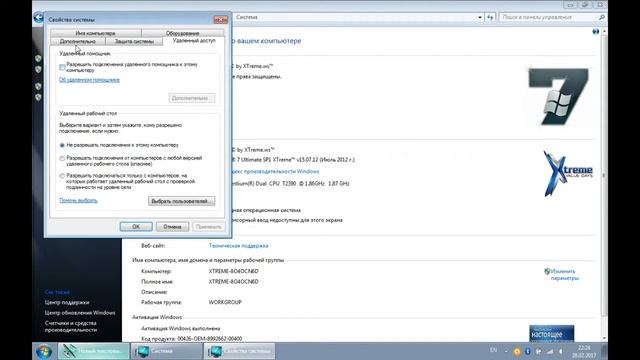Image resolution: width=640 pixels, height=360 pixels.
Task: Select 'Не разрешать подключения' radio option
Action: click(62, 145)
